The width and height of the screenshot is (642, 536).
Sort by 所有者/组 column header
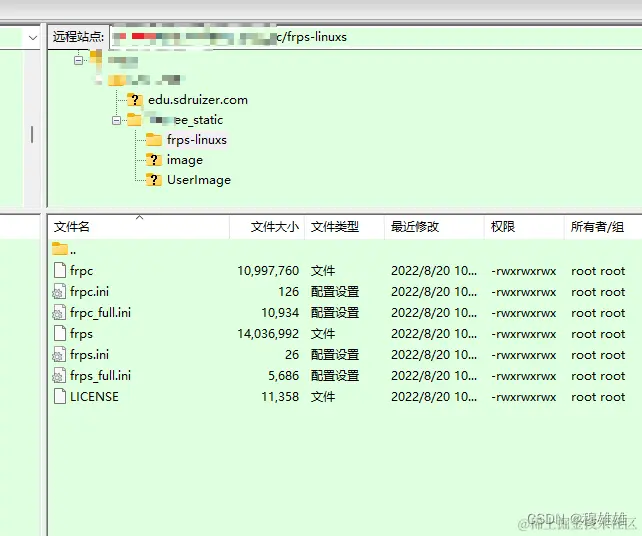603,226
